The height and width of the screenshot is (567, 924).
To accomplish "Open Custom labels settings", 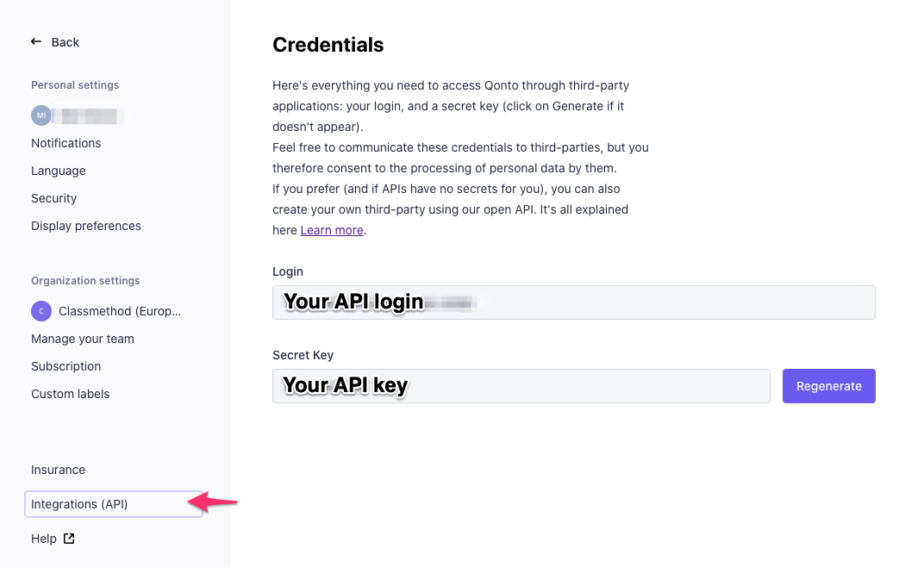I will tap(70, 395).
